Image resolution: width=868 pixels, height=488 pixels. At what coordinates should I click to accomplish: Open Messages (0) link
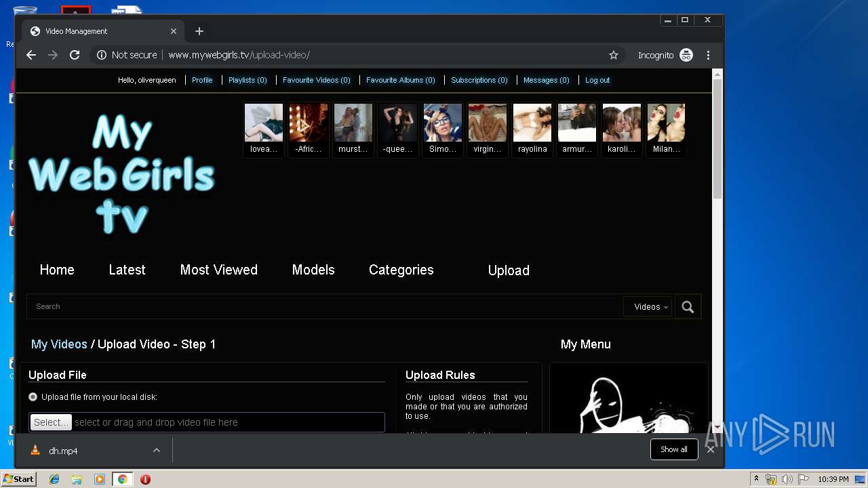[x=547, y=80]
